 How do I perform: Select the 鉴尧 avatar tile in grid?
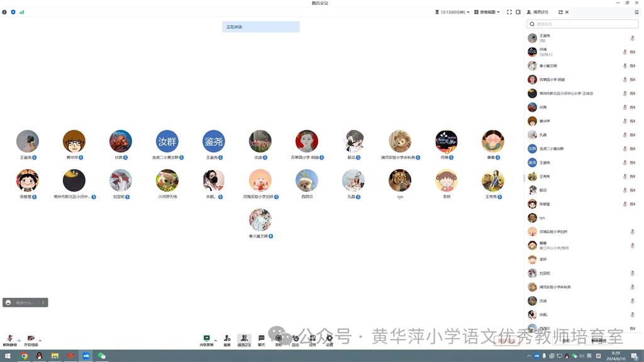[x=214, y=141]
